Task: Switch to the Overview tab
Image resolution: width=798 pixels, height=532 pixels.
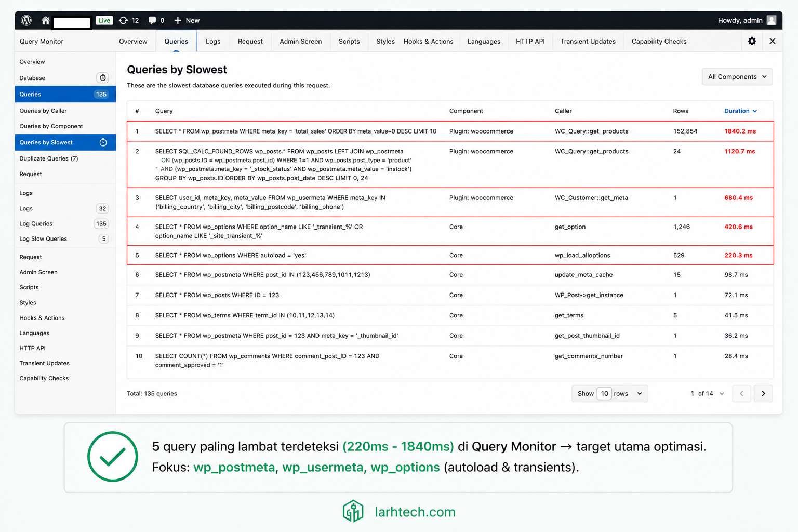Action: [x=133, y=41]
